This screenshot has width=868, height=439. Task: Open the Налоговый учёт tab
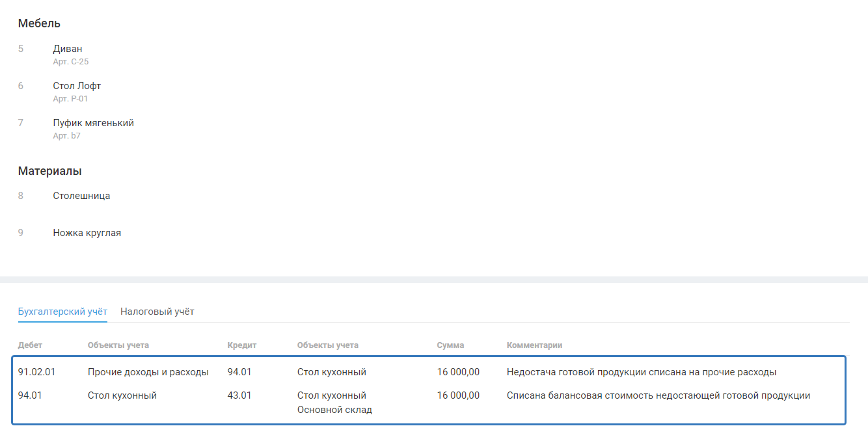pyautogui.click(x=157, y=312)
